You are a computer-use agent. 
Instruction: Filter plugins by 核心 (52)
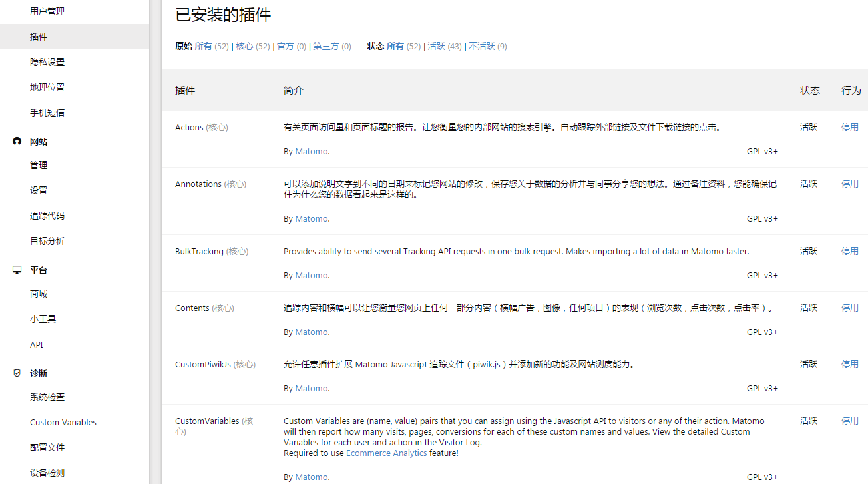(x=253, y=46)
